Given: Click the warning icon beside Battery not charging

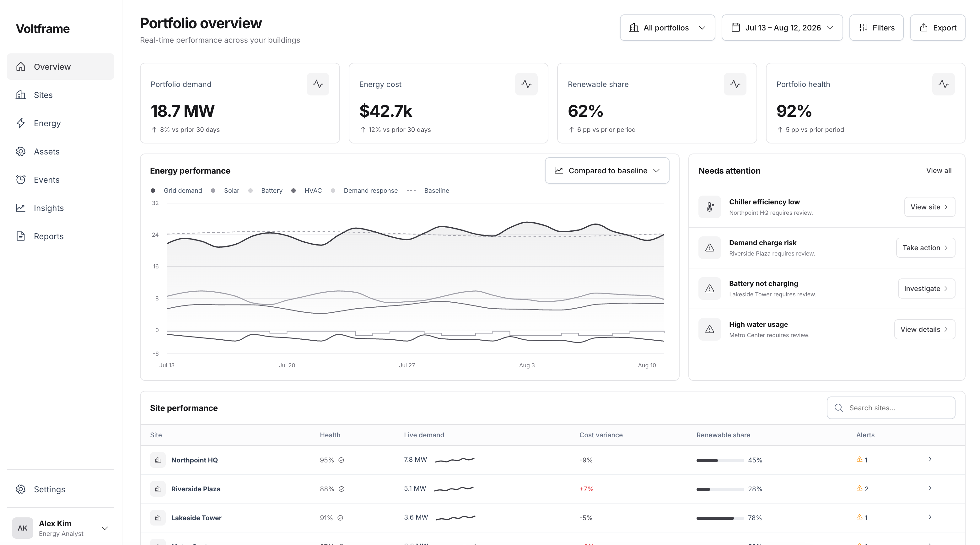Looking at the screenshot, I should tap(709, 289).
